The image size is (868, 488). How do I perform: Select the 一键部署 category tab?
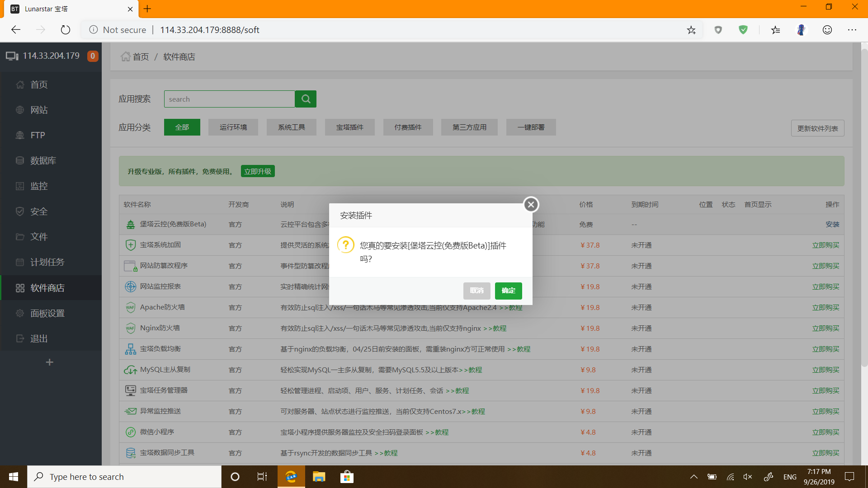(531, 127)
